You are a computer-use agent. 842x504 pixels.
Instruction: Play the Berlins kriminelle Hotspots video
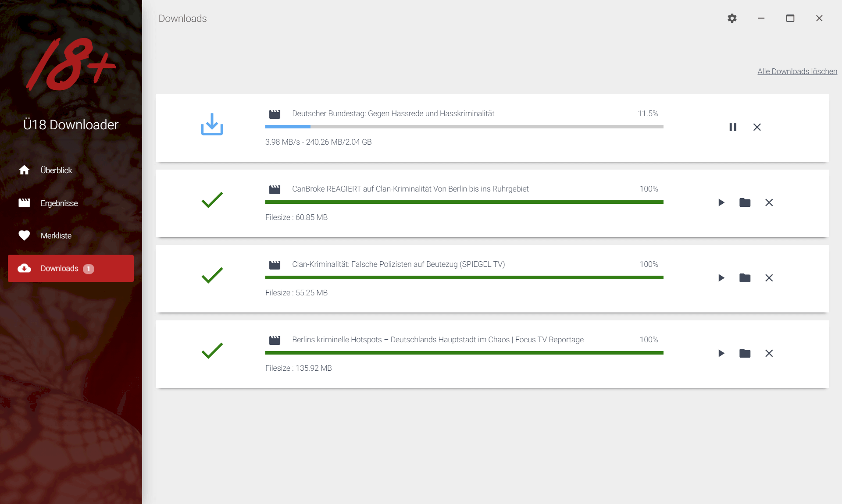[x=721, y=353]
